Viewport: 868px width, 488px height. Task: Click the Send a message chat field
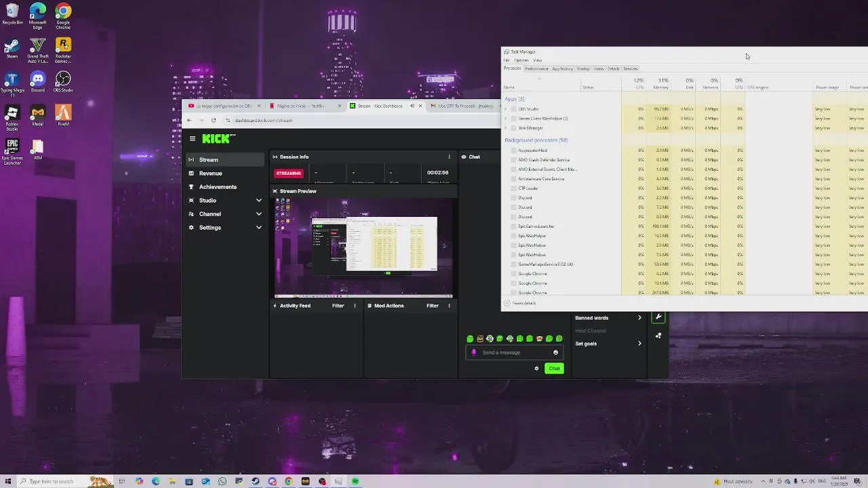[514, 352]
